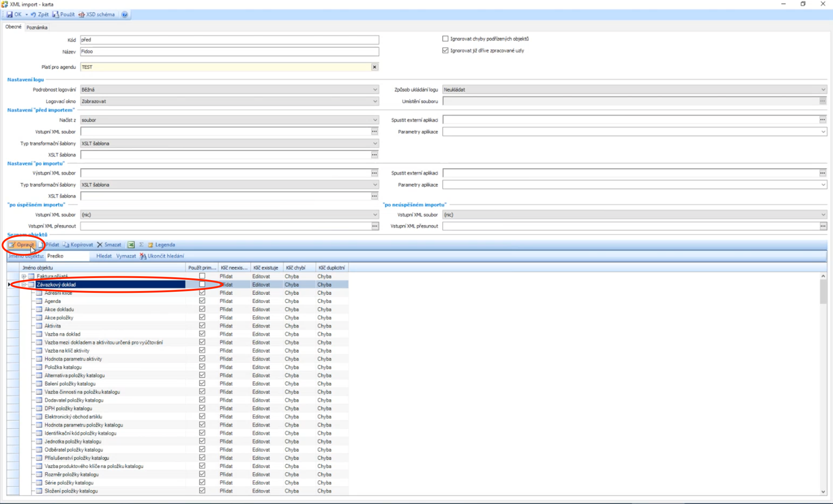Click the Opravit edit button
Image resolution: width=833 pixels, height=504 pixels.
[x=21, y=245]
